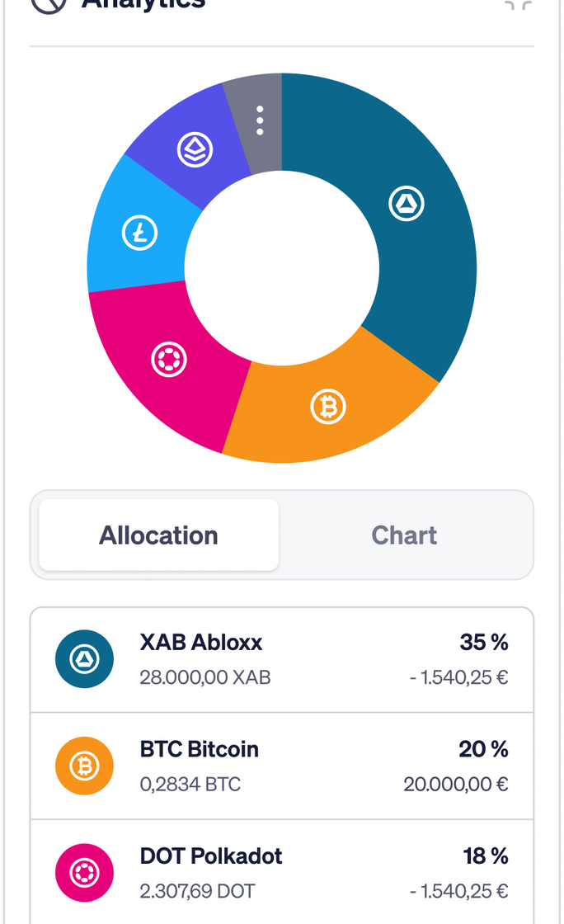Click the 2.307,69 DOT amount text
The height and width of the screenshot is (924, 564).
pyautogui.click(x=197, y=891)
